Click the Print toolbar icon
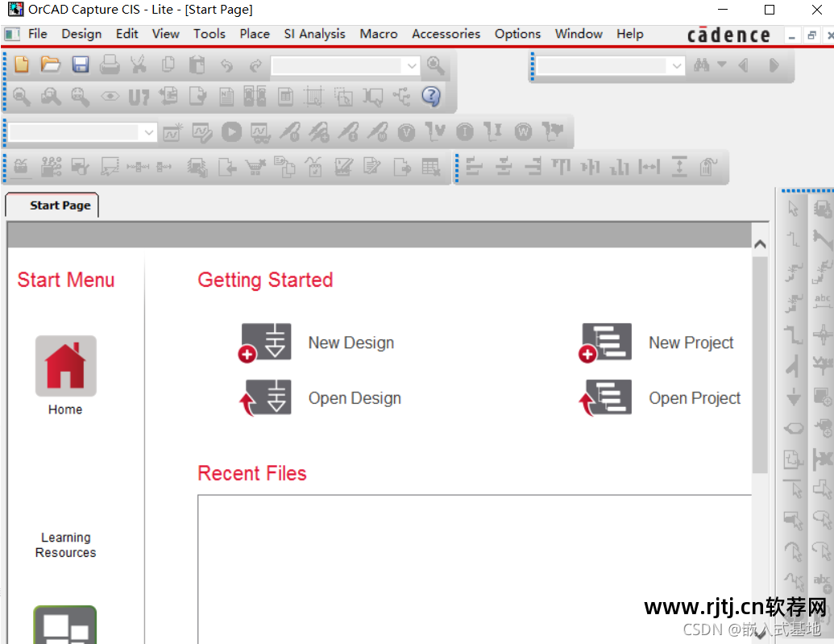 tap(110, 65)
